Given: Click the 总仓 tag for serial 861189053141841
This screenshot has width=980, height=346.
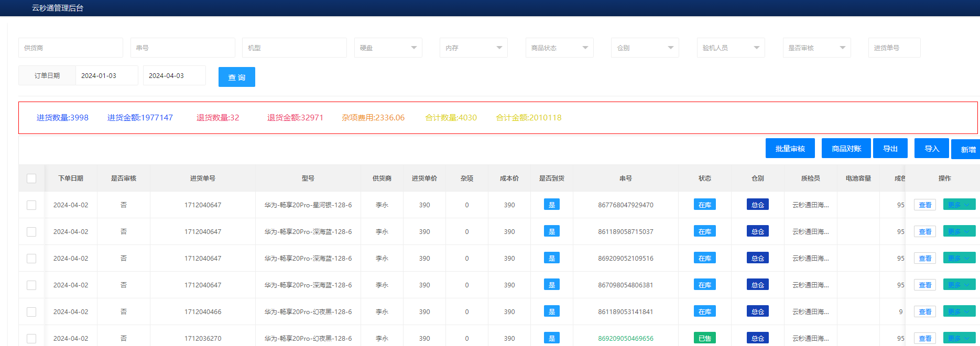Looking at the screenshot, I should click(758, 311).
